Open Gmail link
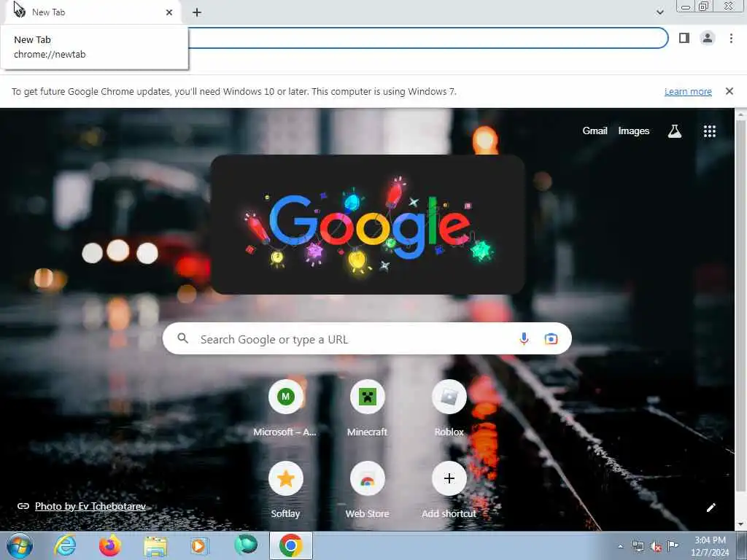747x560 pixels. (595, 131)
